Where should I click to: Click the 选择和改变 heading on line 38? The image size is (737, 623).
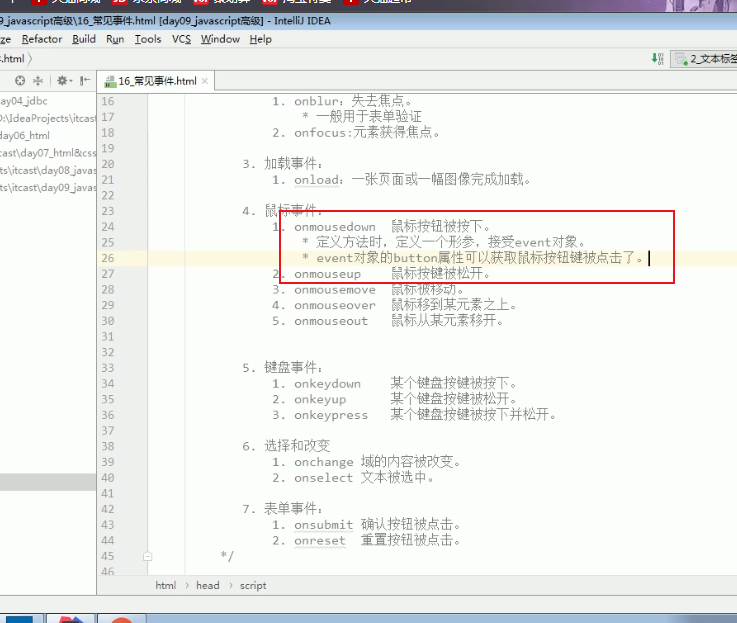pyautogui.click(x=297, y=446)
